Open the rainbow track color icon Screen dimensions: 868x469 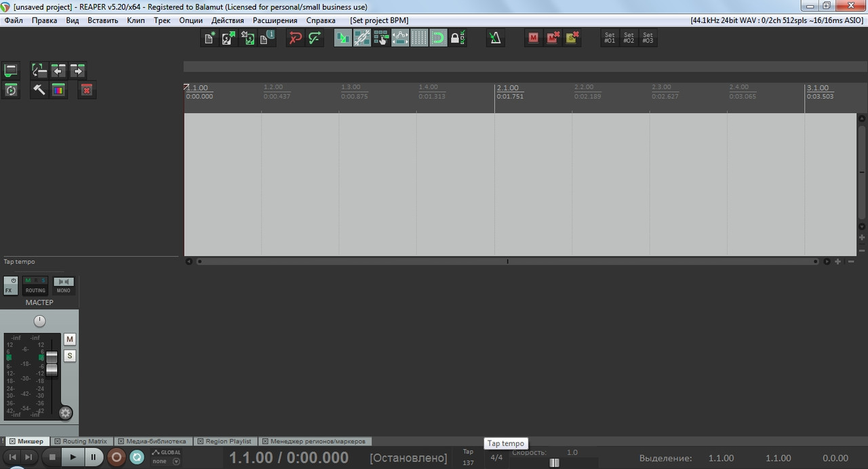(58, 89)
